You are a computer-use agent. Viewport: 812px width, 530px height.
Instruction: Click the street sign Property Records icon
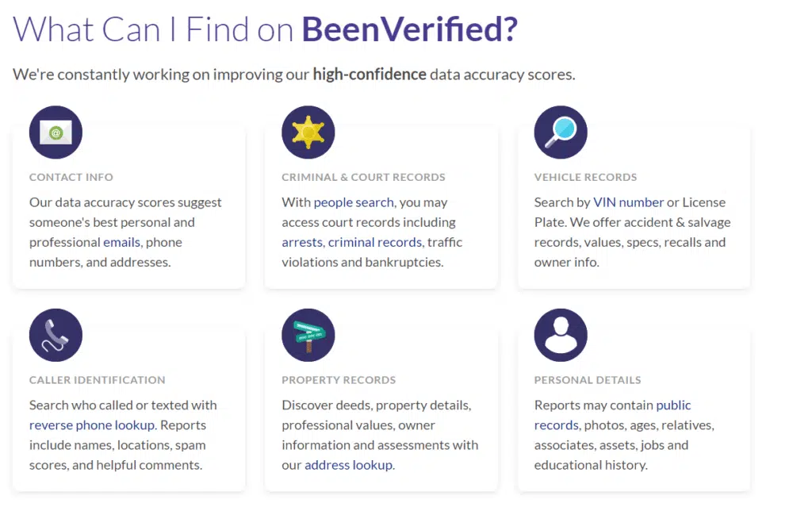tap(308, 336)
